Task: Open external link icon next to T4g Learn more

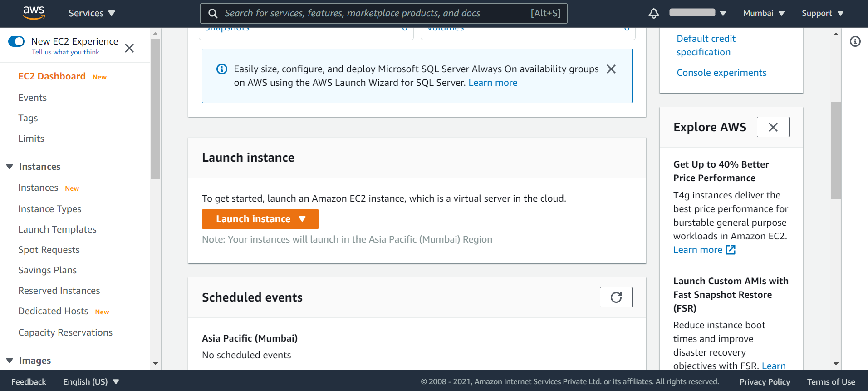Action: point(731,250)
